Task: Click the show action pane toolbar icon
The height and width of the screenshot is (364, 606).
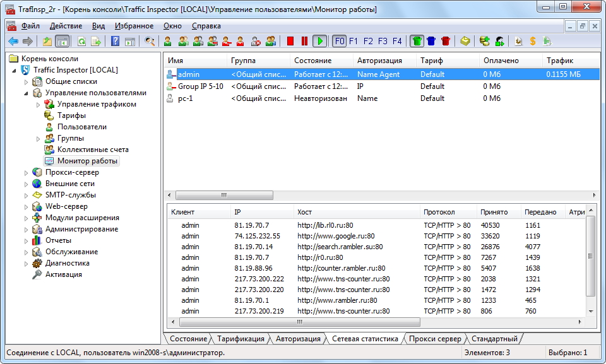Action: [x=130, y=41]
